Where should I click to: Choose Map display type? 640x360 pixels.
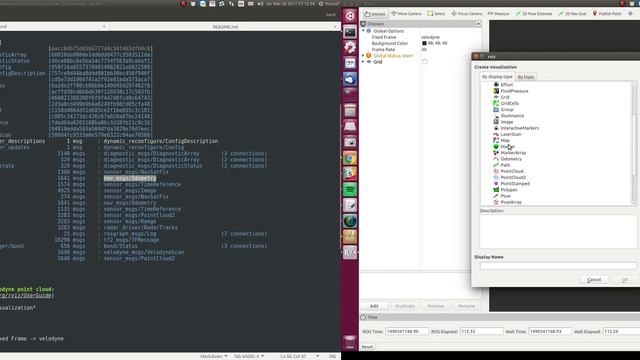501,140
